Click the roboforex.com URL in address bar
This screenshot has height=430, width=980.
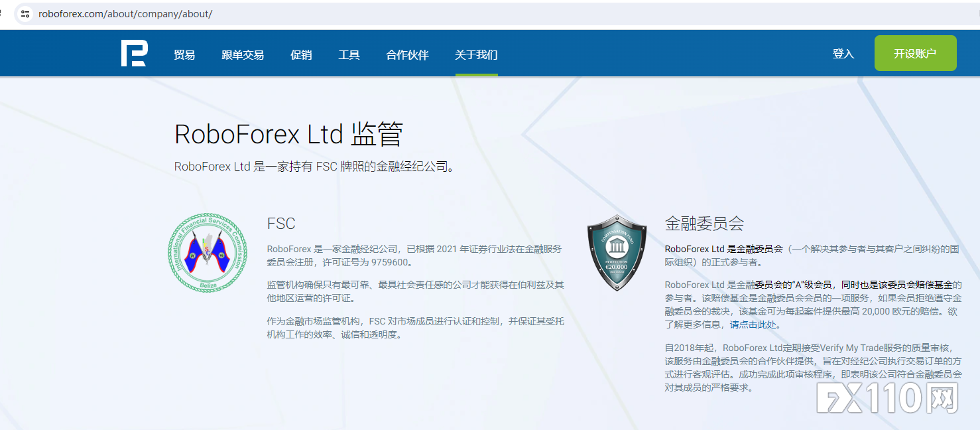click(x=125, y=13)
